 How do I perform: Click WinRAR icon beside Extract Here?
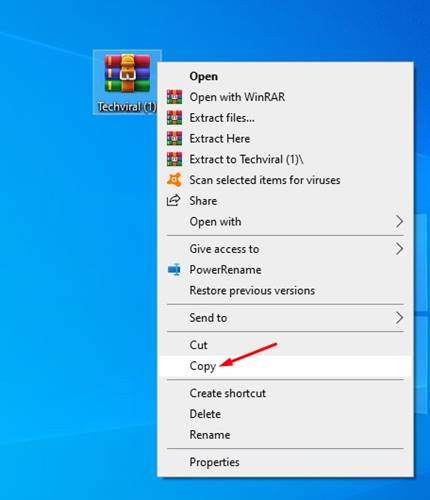174,138
